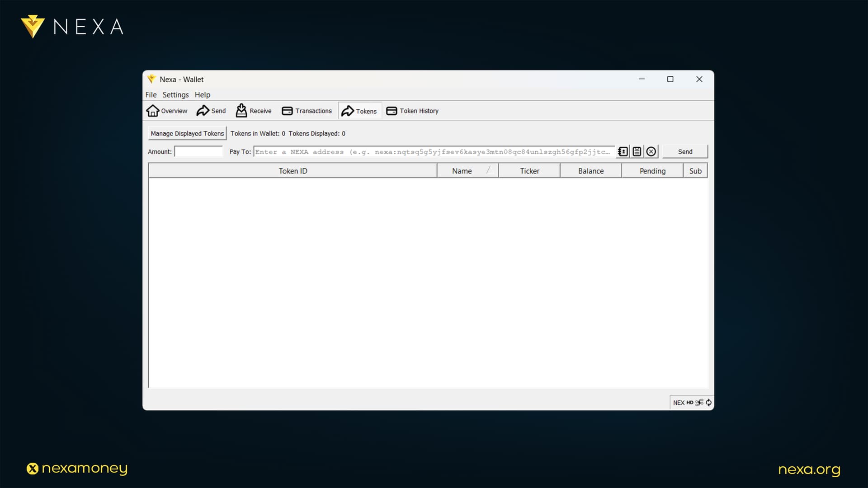Paste address from clipboard icon
This screenshot has width=868, height=488.
pyautogui.click(x=637, y=152)
